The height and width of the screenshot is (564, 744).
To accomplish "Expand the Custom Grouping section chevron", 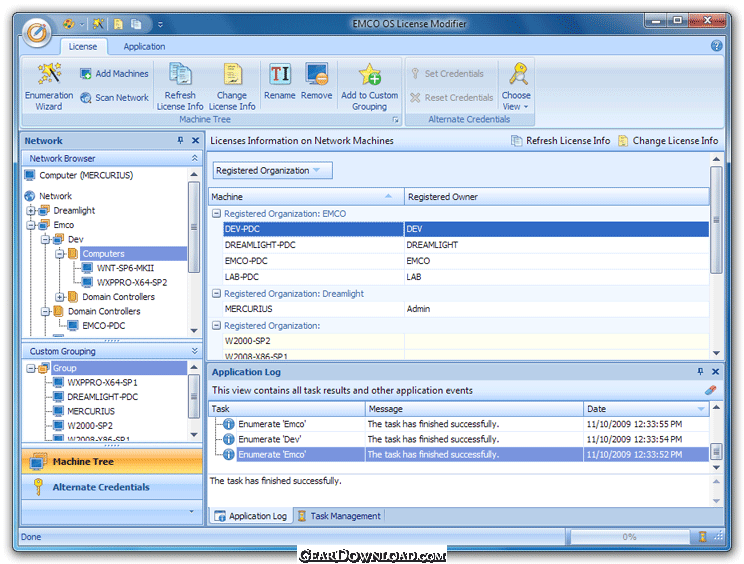I will click(195, 351).
